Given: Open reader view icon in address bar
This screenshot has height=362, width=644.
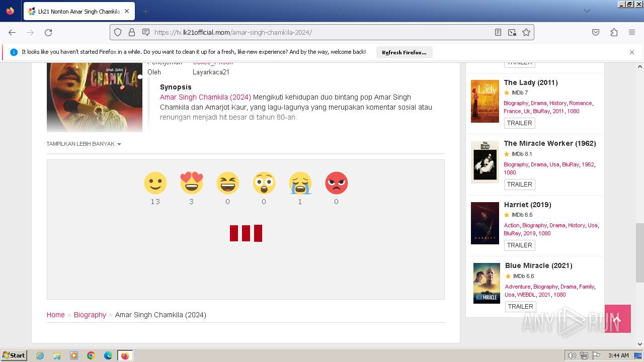Looking at the screenshot, I should [498, 32].
